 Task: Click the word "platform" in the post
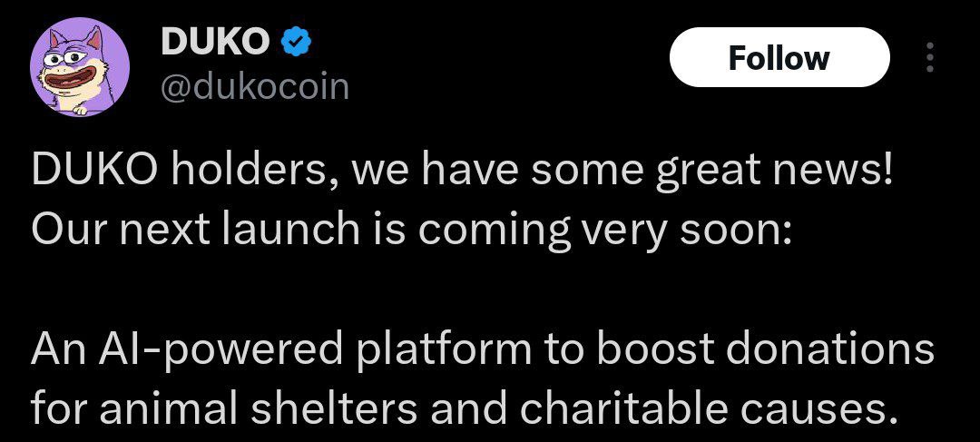point(445,351)
